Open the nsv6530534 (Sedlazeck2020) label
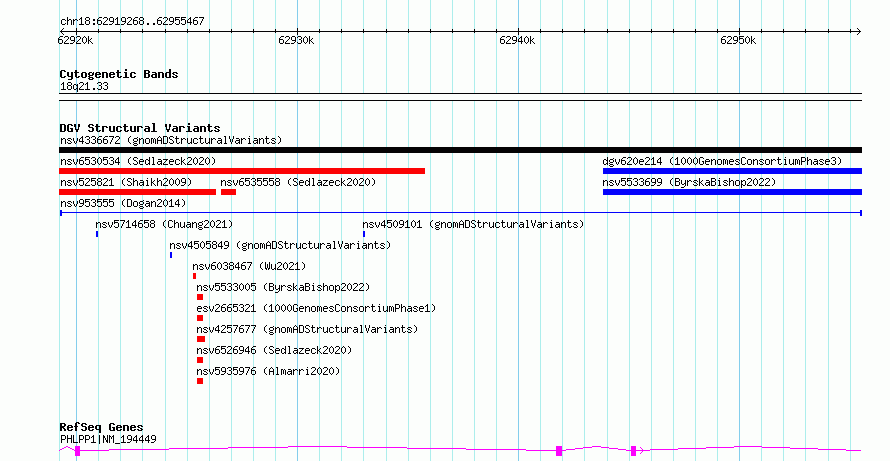The height and width of the screenshot is (461, 890). (x=138, y=161)
